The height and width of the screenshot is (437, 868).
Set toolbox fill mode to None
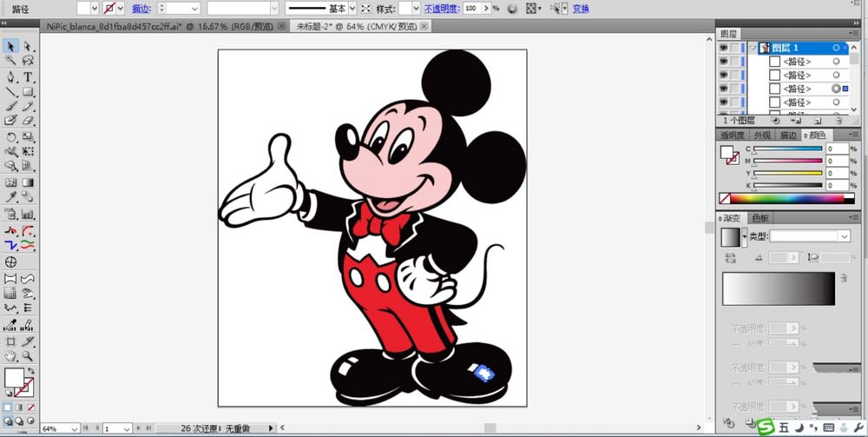coord(31,407)
